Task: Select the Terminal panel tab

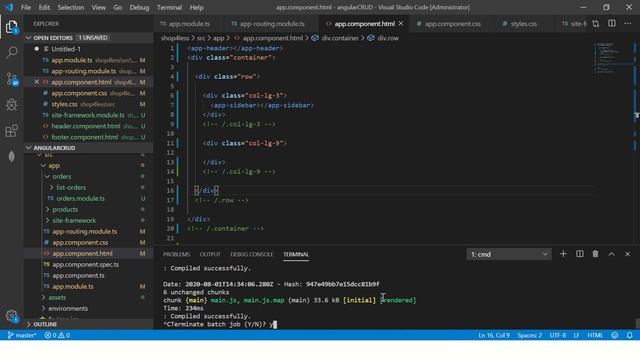Action: coord(296,254)
